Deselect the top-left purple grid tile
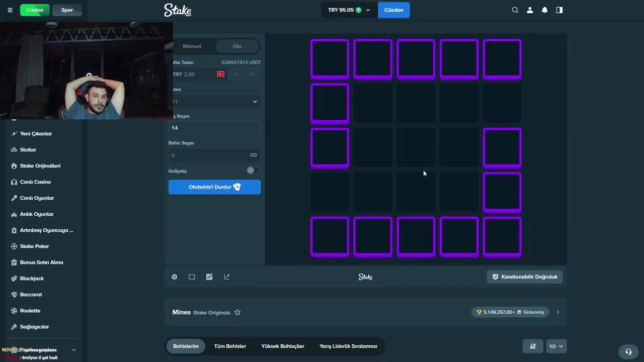Screen dimensions: 644x362 tap(330, 59)
